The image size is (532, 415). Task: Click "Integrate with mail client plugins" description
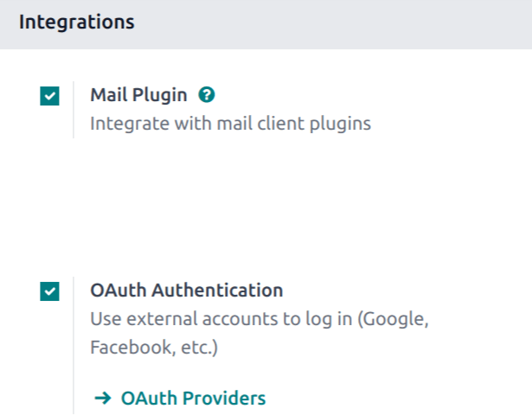pos(230,124)
